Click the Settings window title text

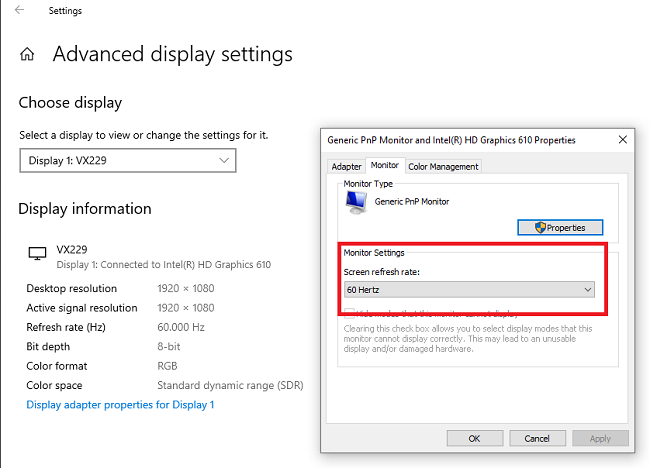click(x=65, y=11)
